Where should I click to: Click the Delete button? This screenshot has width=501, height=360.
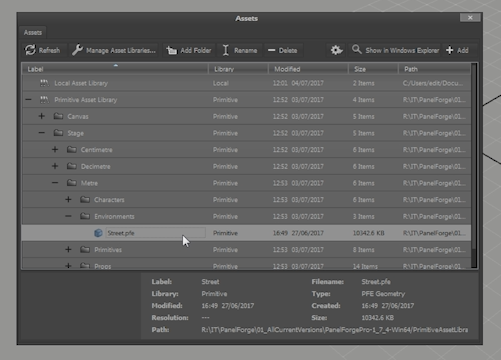pos(283,50)
